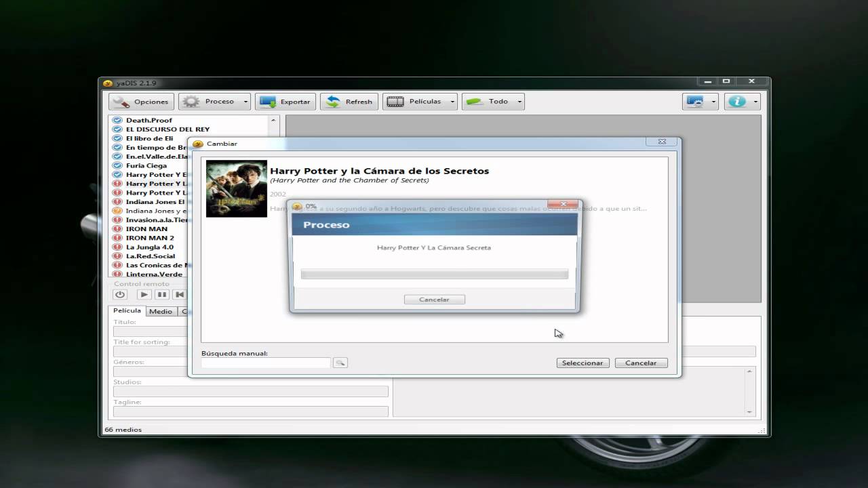868x488 pixels.
Task: Click the previous track button in Control remoto
Action: (x=179, y=294)
